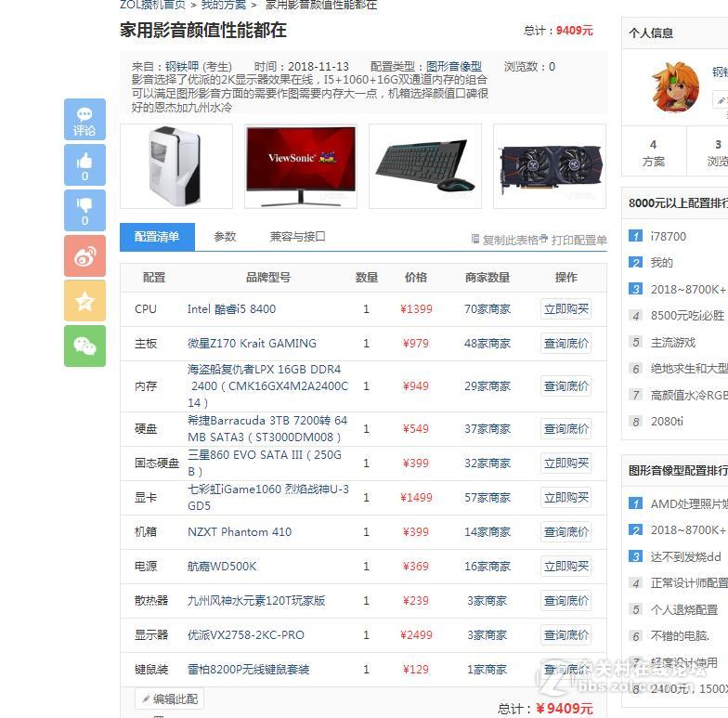Click 查询底价 for 微星Z170 motherboard
Image resolution: width=728 pixels, height=718 pixels.
(566, 344)
